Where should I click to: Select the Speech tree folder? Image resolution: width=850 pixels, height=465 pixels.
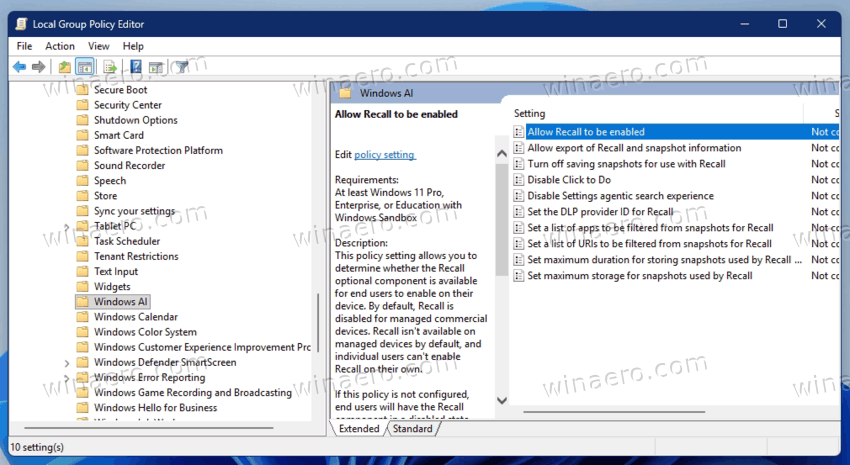(x=110, y=181)
